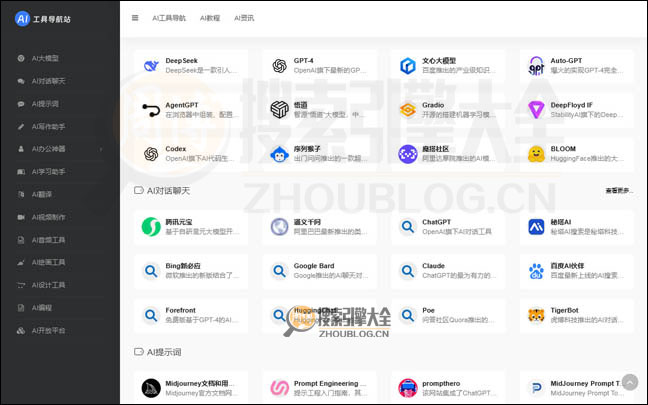
Task: Select AI大模型 in the sidebar
Action: [x=45, y=58]
